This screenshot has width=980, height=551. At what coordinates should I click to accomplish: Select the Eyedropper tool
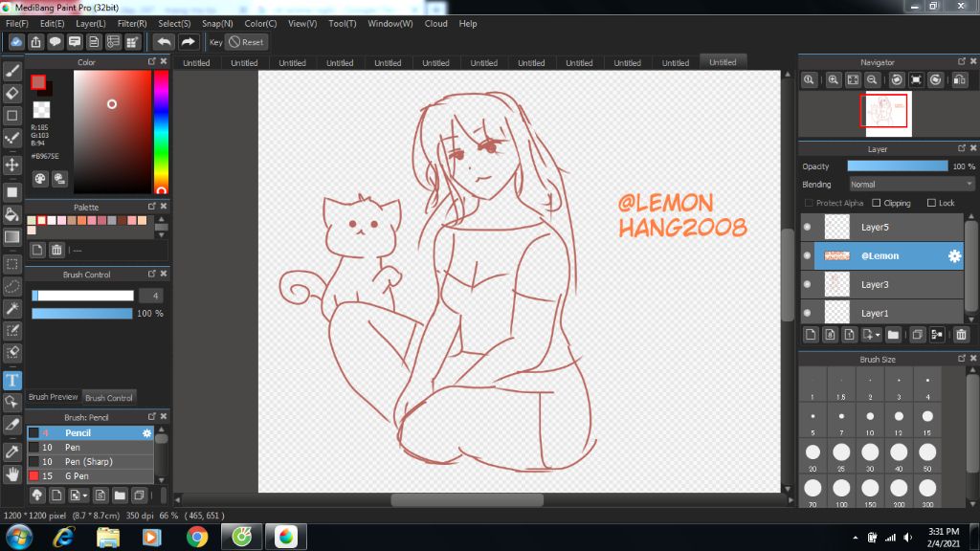point(11,452)
